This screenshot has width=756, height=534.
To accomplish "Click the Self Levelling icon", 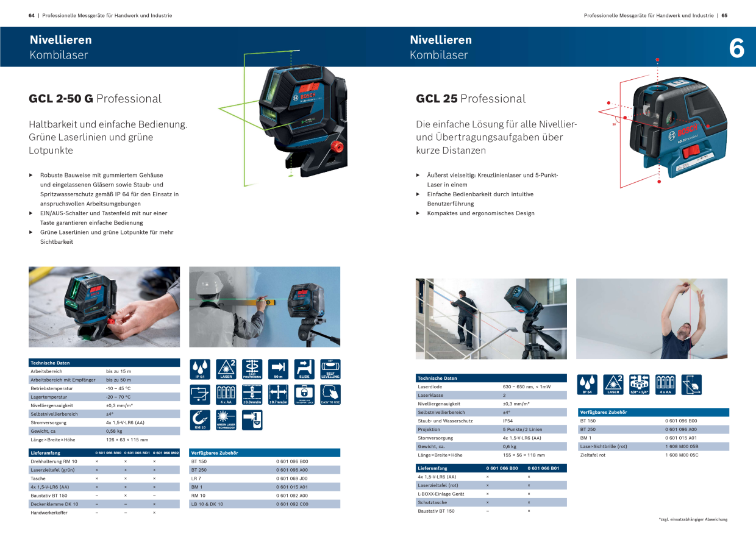I will pyautogui.click(x=330, y=369).
